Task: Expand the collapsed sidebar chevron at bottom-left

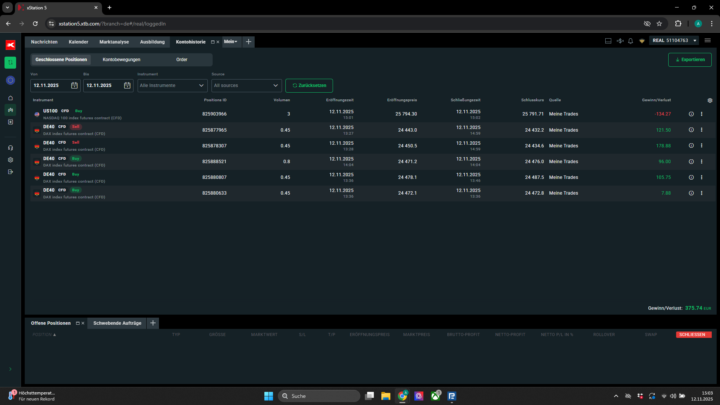Action: coord(10,369)
